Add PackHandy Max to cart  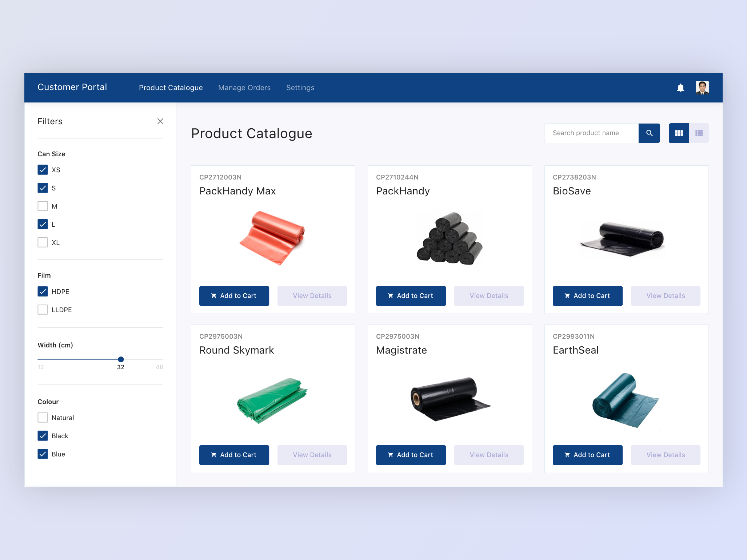pos(234,296)
